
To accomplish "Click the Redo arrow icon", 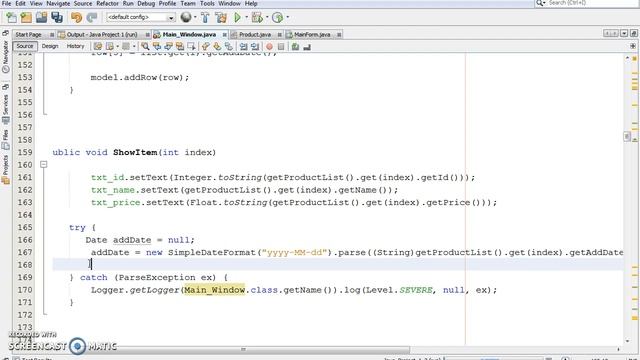I will [x=91, y=17].
